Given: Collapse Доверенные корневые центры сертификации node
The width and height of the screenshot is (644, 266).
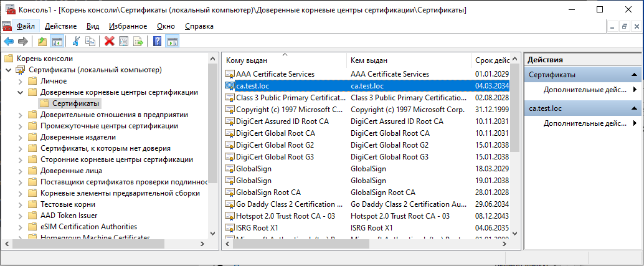Looking at the screenshot, I should click(20, 92).
